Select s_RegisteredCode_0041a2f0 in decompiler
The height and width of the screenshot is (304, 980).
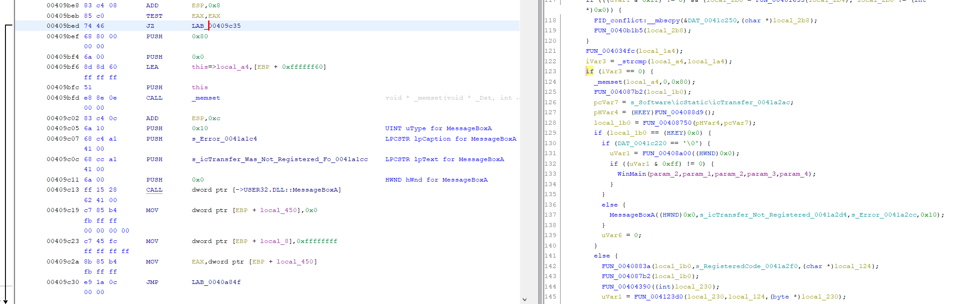[747, 266]
